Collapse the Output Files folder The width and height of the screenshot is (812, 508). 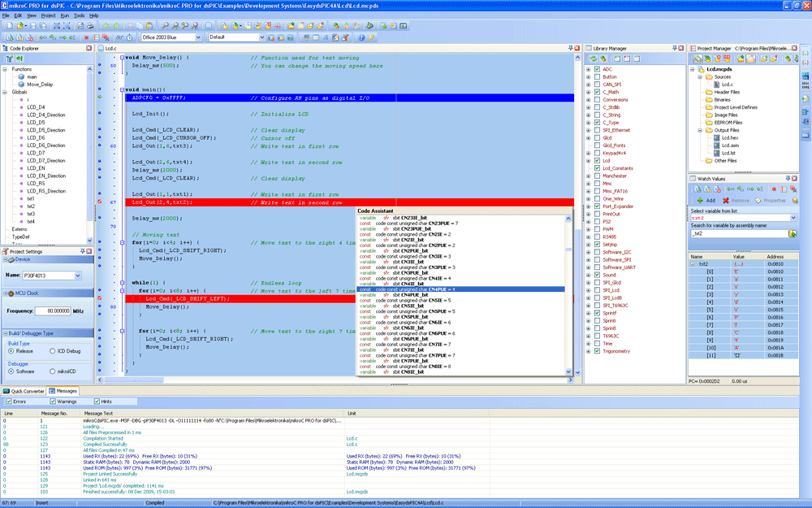click(700, 130)
